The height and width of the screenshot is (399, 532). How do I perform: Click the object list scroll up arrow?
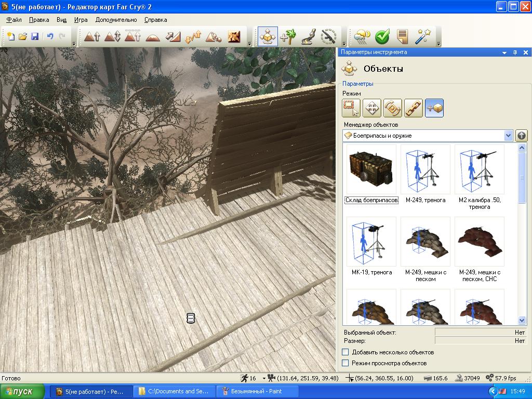point(522,148)
